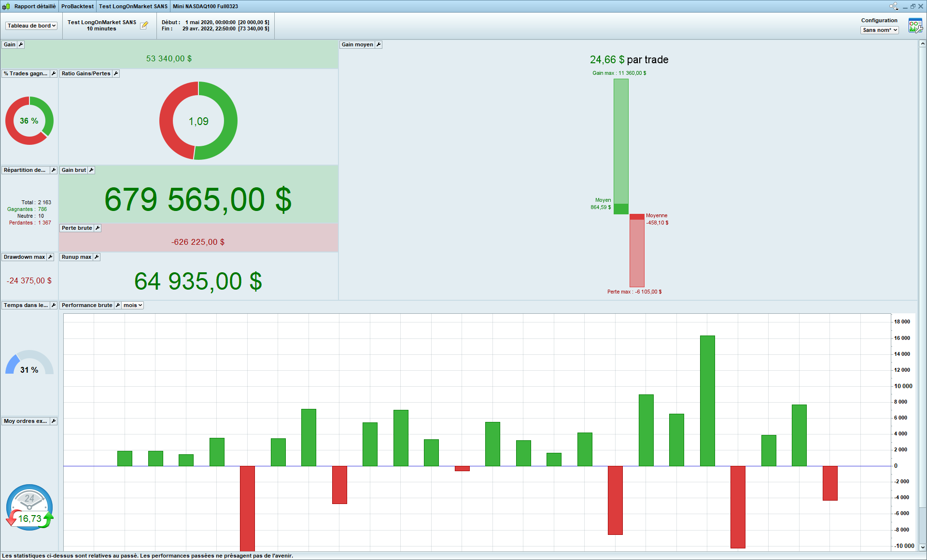Click the wrench icon beside Gain moyen
The height and width of the screenshot is (560, 927).
(379, 44)
